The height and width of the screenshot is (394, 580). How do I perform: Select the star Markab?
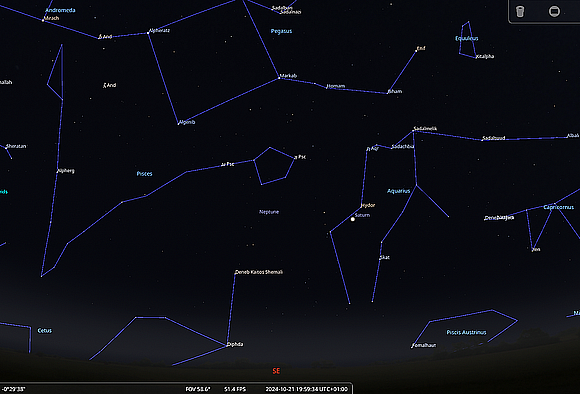coord(279,78)
